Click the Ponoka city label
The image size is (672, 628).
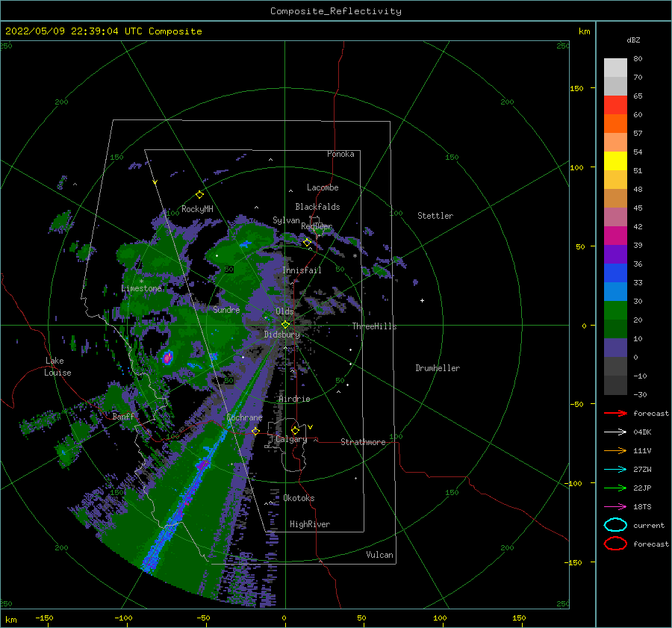click(x=340, y=154)
